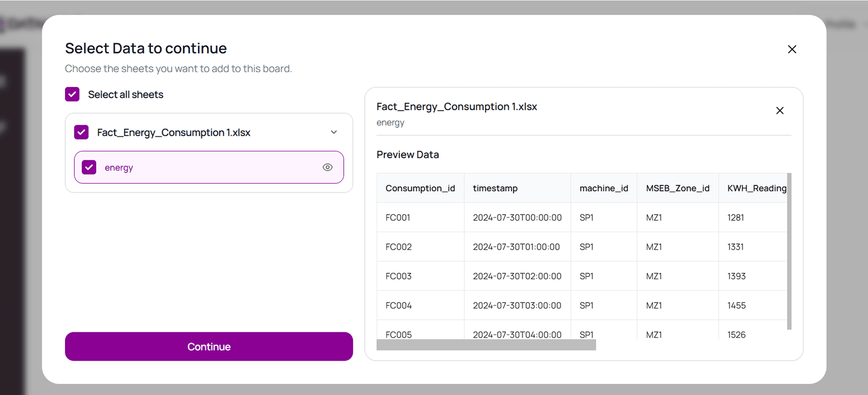
Task: Click the MSEB_Zone_id column header
Action: click(x=677, y=188)
